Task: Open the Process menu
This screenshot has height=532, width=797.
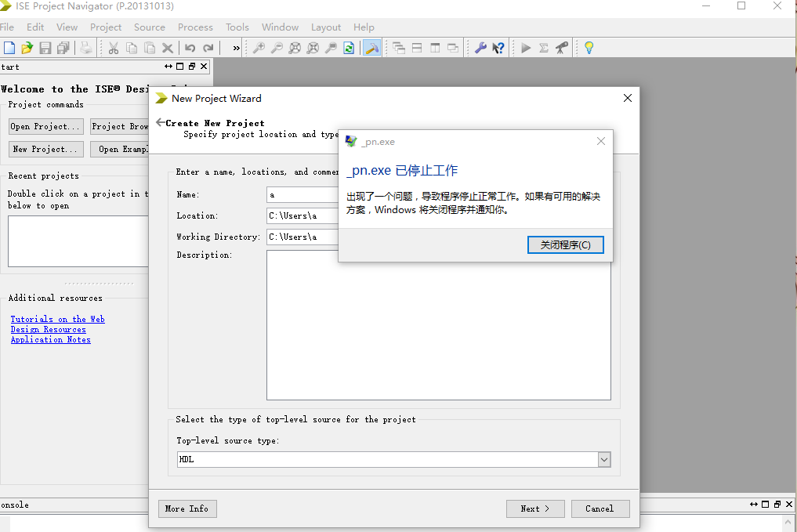Action: tap(195, 27)
